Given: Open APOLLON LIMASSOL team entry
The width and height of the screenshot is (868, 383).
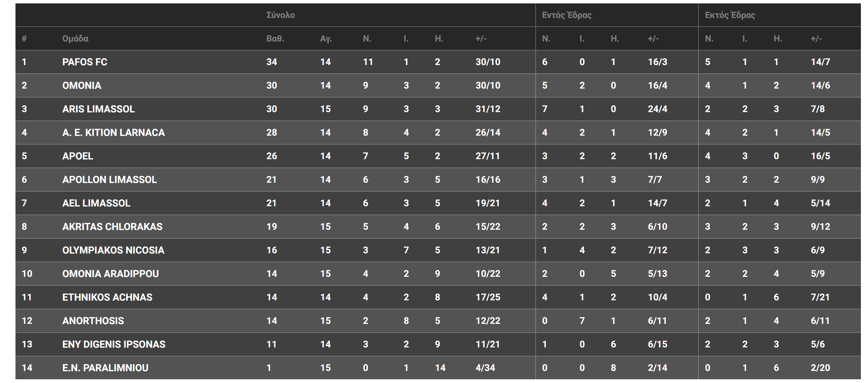Looking at the screenshot, I should [x=110, y=180].
